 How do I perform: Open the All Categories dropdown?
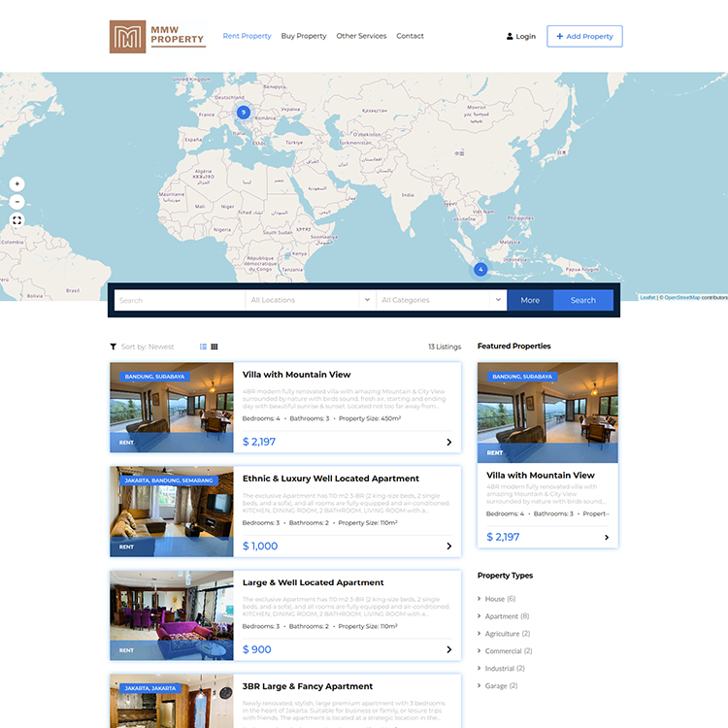pyautogui.click(x=441, y=301)
